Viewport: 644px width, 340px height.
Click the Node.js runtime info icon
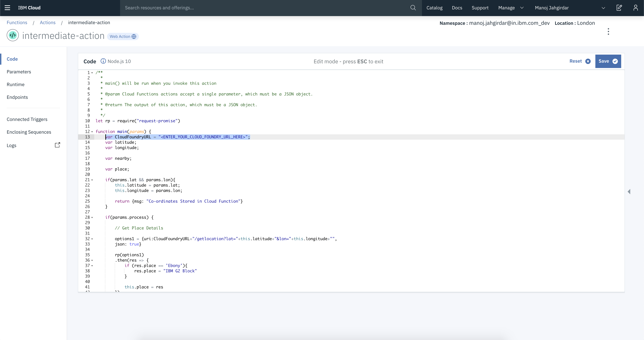103,61
